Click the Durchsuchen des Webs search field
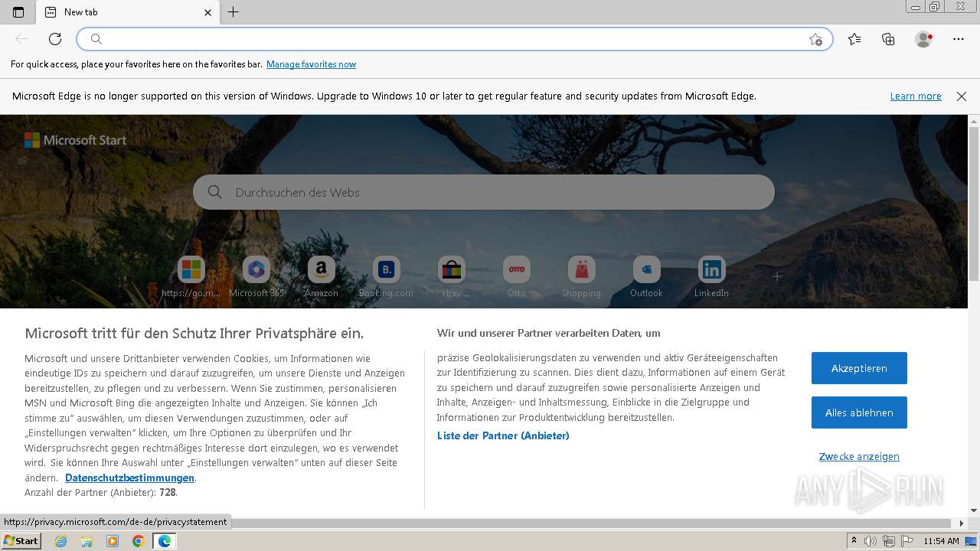 tap(484, 192)
